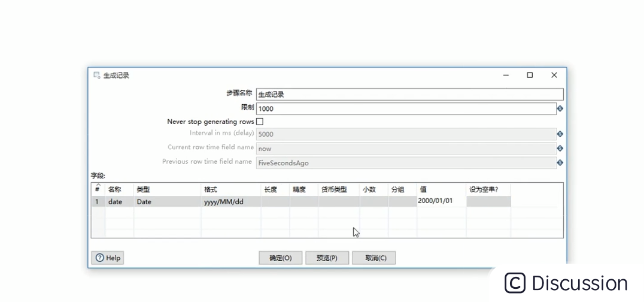Click the 长度 column header

pos(275,189)
